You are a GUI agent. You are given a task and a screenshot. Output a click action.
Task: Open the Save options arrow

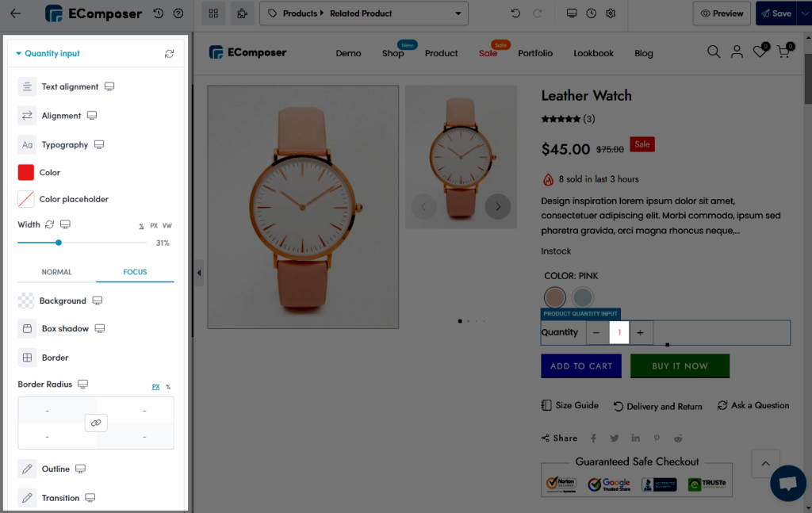[804, 13]
